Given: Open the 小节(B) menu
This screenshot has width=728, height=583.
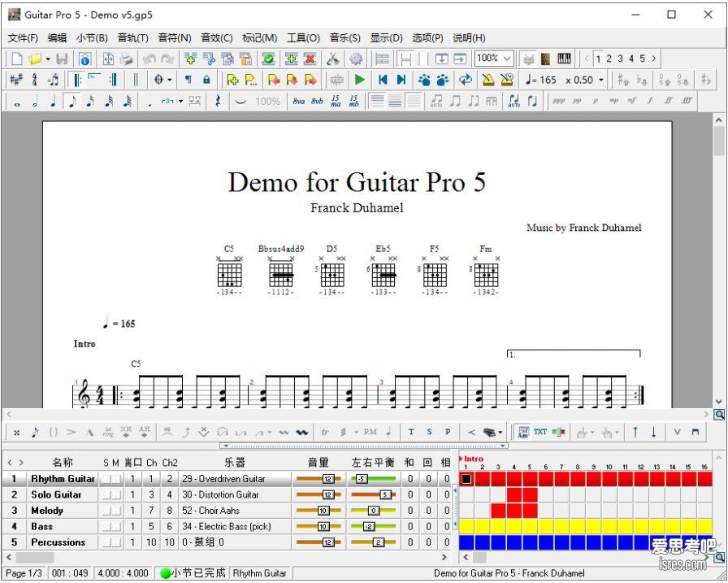Looking at the screenshot, I should (92, 38).
